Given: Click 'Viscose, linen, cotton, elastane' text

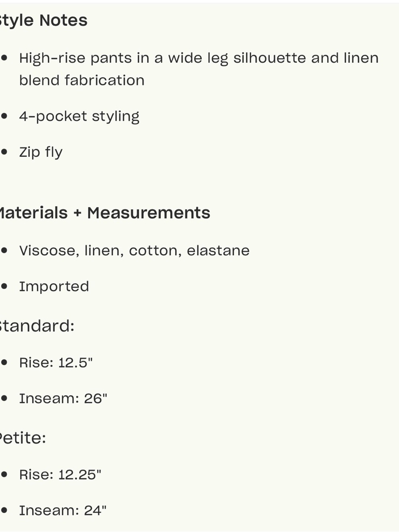Looking at the screenshot, I should [134, 251].
